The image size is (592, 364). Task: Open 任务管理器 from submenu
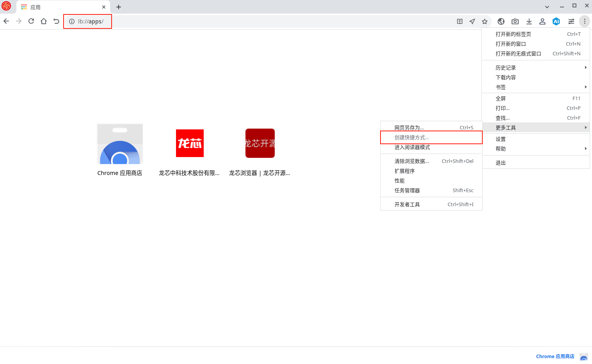(432, 191)
